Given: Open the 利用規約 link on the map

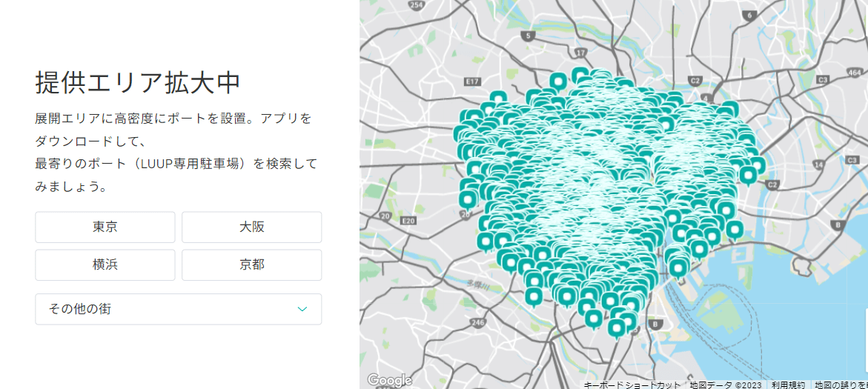Looking at the screenshot, I should point(788,385).
